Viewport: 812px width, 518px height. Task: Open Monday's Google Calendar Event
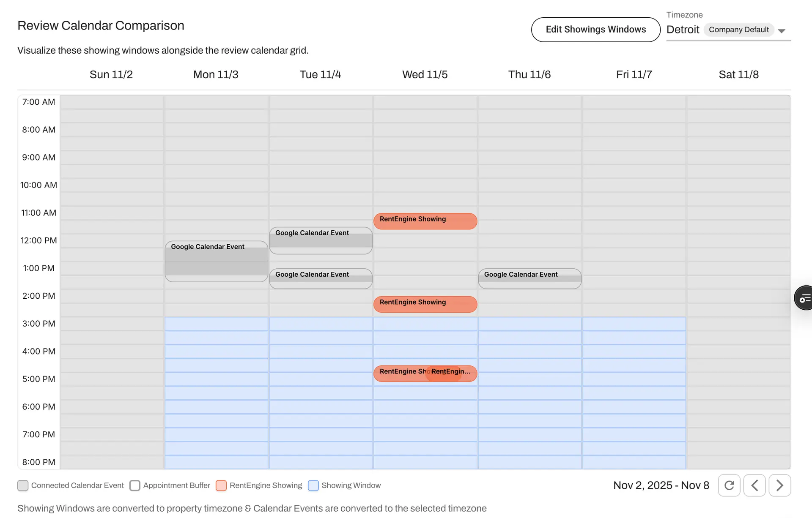216,261
